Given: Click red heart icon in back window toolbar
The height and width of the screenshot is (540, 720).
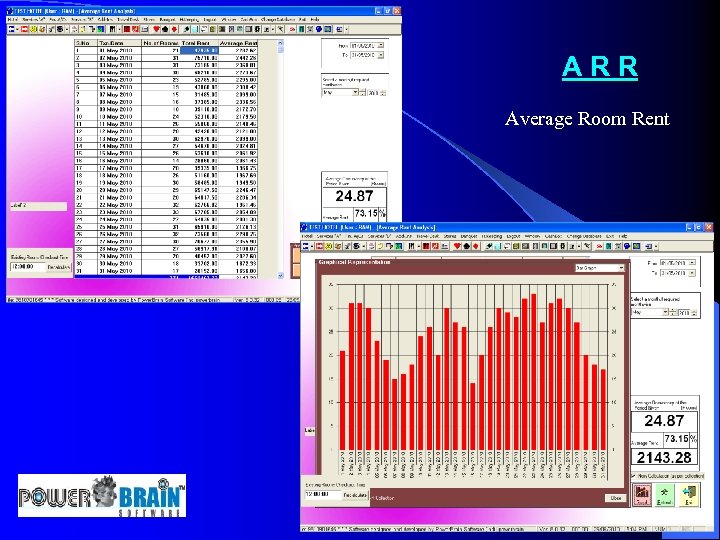Looking at the screenshot, I should click(156, 29).
